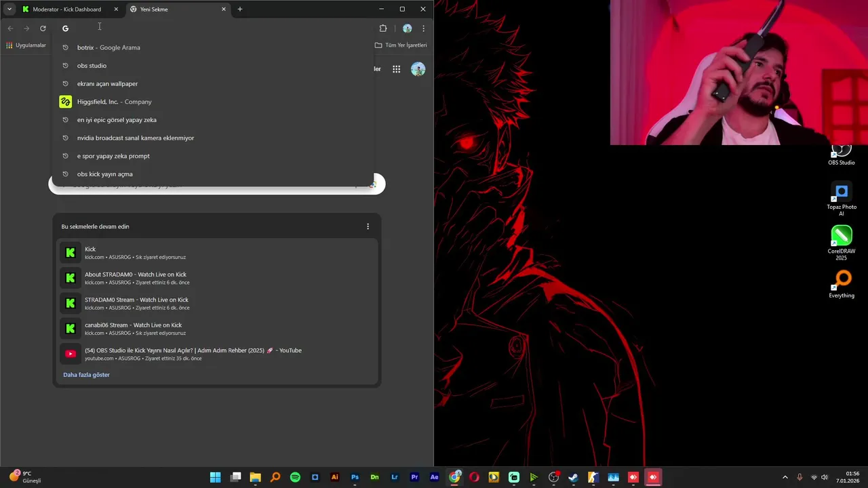Click Daha fazla göster link

coord(86,375)
